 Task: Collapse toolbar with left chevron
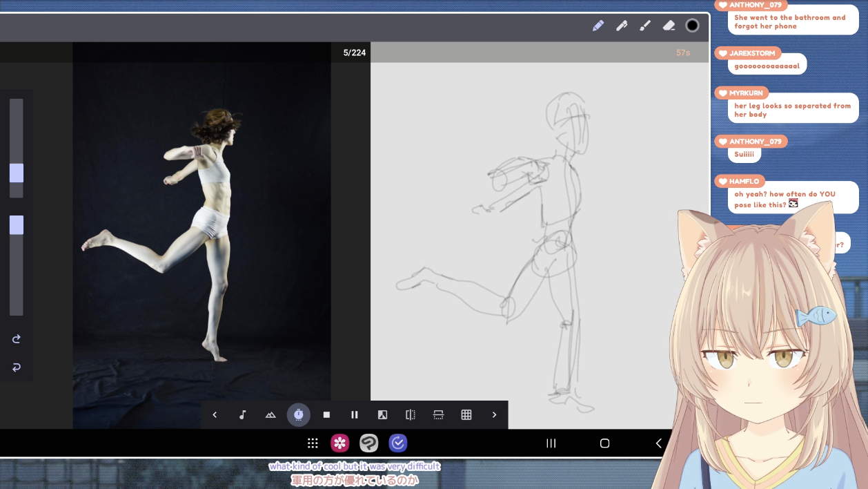[215, 415]
